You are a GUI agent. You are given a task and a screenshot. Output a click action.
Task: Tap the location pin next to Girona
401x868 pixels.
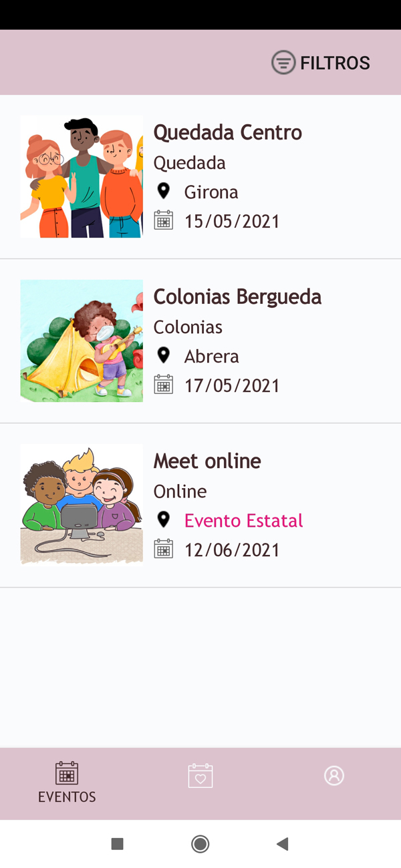163,192
